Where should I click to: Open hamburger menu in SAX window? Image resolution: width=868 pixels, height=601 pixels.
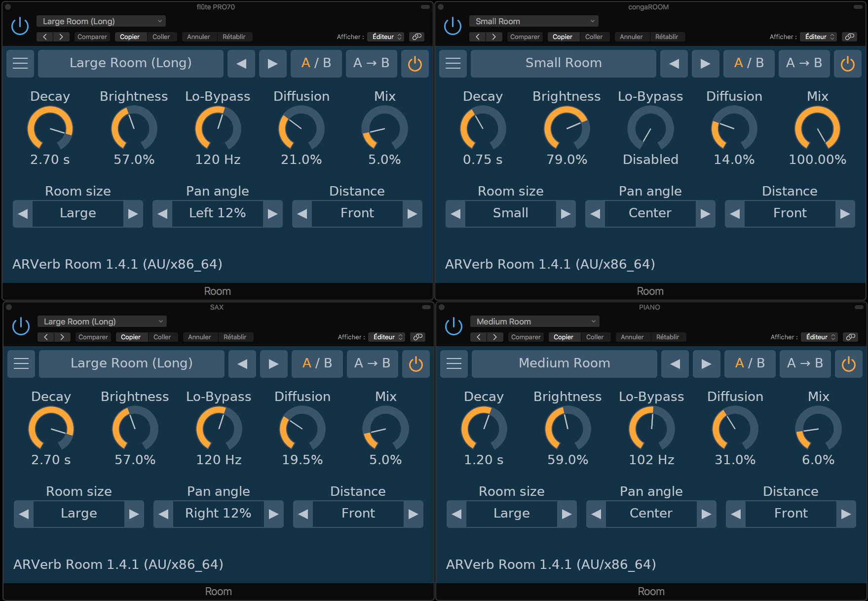pos(21,363)
